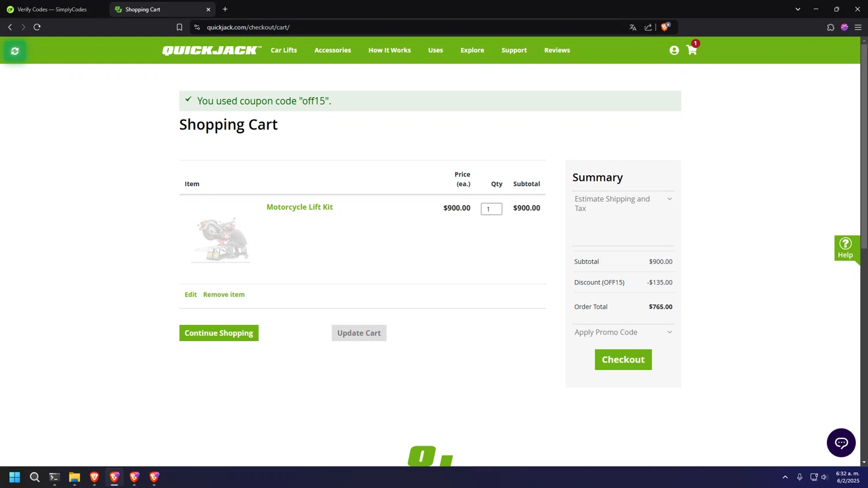This screenshot has height=488, width=868.
Task: Open the tab search dropdown arrow
Action: point(797,9)
